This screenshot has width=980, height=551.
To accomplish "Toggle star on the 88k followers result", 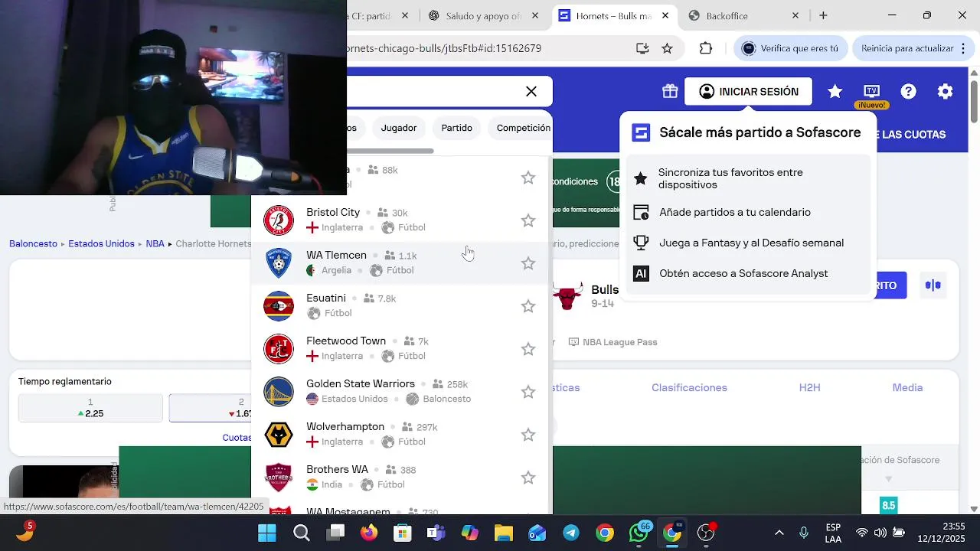I will 528,178.
